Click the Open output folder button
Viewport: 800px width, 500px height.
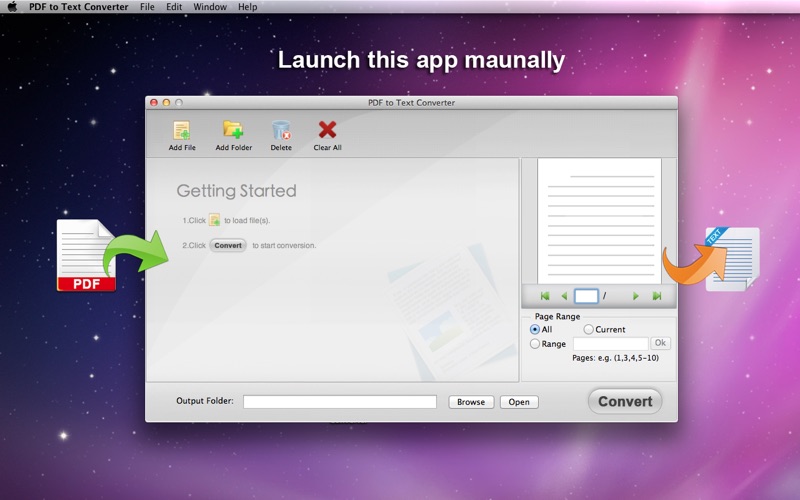click(519, 402)
